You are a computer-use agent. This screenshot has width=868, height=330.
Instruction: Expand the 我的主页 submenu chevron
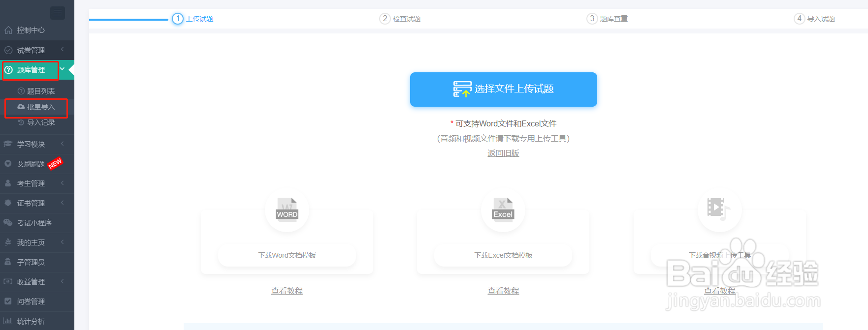coord(63,242)
